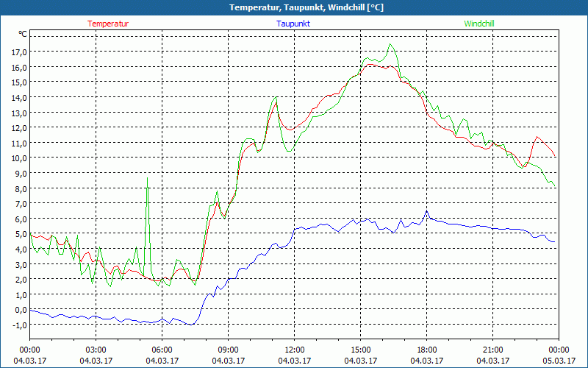Click the Windchill spike near 05:20
The image size is (588, 368).
click(148, 178)
